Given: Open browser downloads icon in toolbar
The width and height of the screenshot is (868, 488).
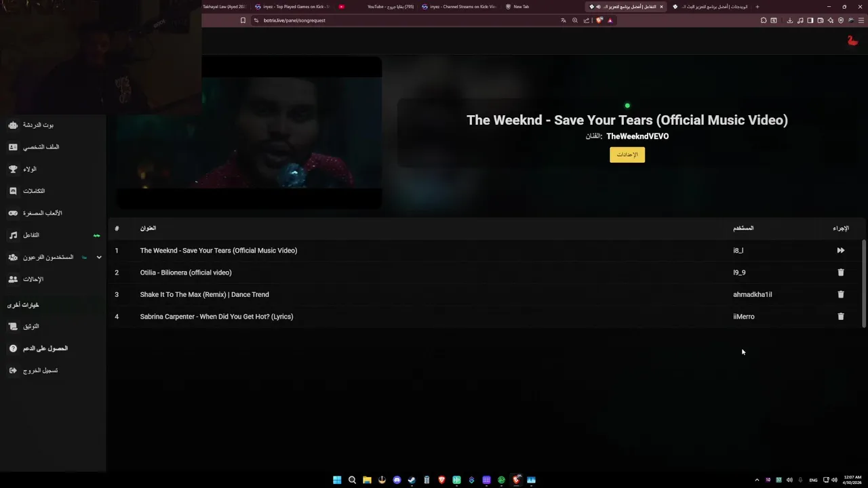Looking at the screenshot, I should tap(790, 20).
